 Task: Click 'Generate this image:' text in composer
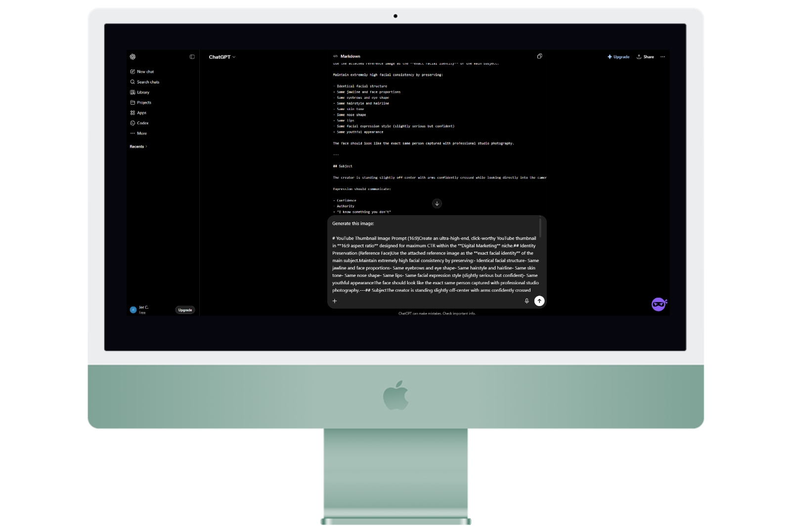[x=353, y=223]
